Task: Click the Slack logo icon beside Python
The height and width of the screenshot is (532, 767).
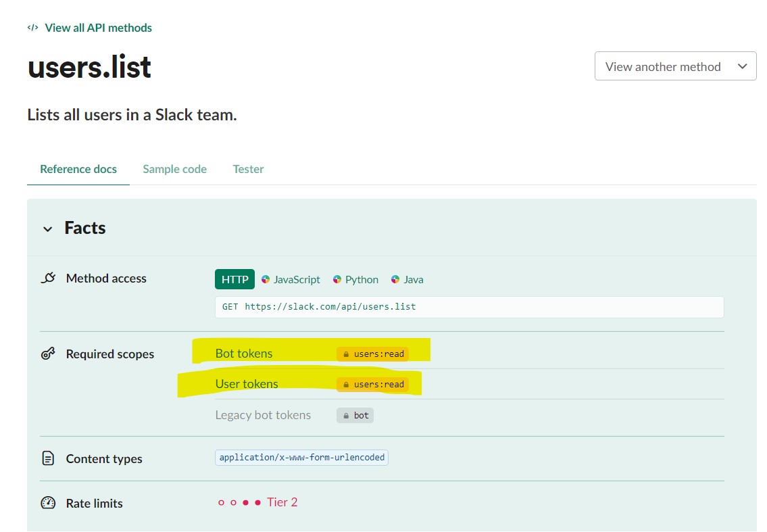Action: point(337,279)
